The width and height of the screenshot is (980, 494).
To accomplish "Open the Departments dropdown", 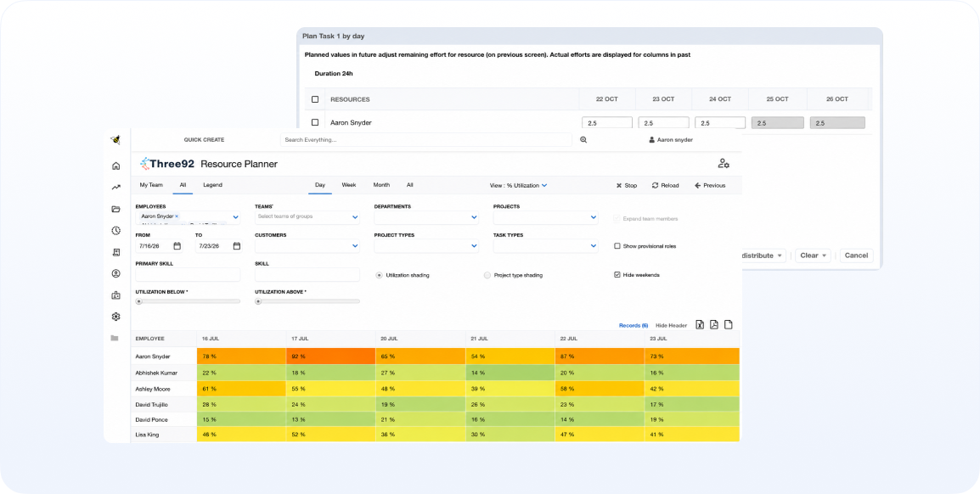I will pyautogui.click(x=426, y=217).
